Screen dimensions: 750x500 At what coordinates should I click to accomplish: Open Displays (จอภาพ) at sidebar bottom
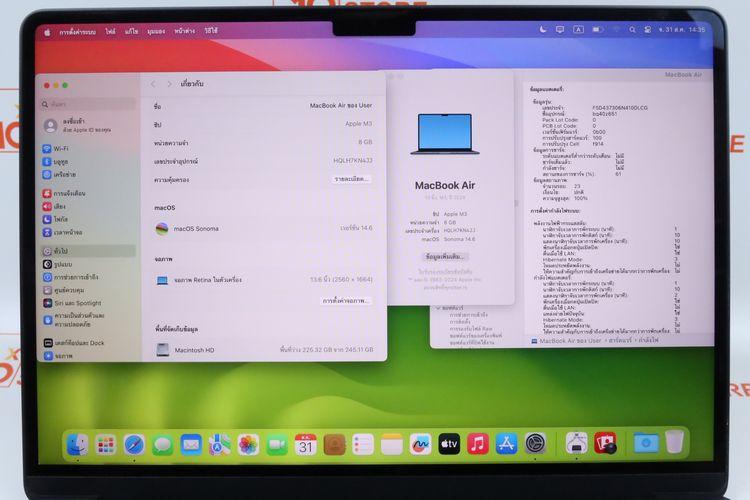58,356
